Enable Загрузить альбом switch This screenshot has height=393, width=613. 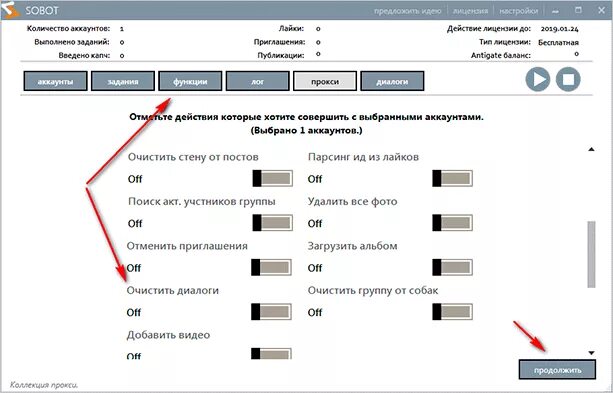(452, 267)
